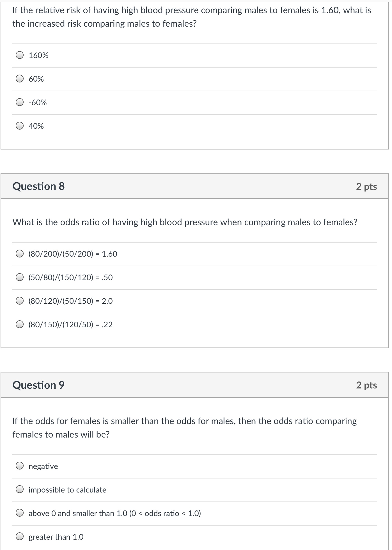
Task: Select (80/120)/(50/150) = 2.0 radio button
Action: tap(20, 301)
